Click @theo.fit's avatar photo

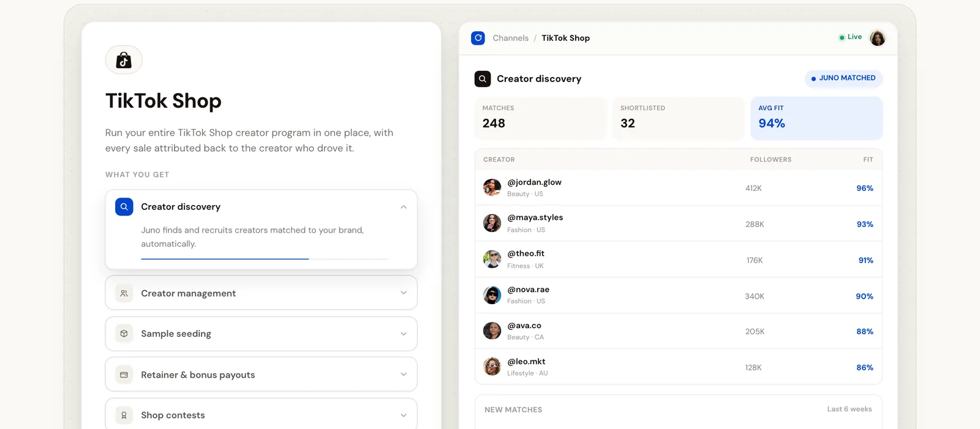point(492,259)
